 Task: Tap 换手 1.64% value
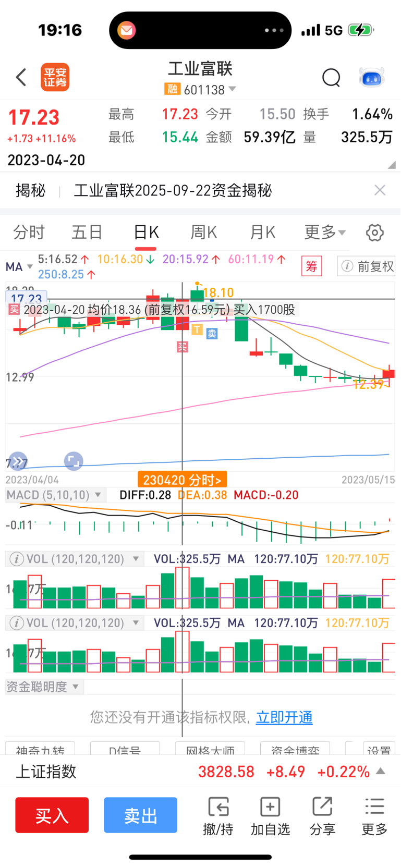372,114
